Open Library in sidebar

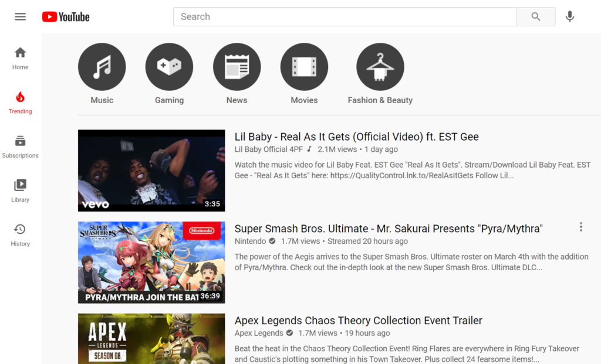21,191
